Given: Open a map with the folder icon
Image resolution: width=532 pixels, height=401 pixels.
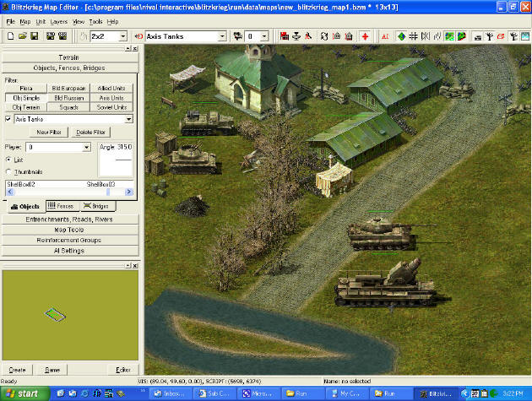Looking at the screenshot, I should pyautogui.click(x=23, y=36).
